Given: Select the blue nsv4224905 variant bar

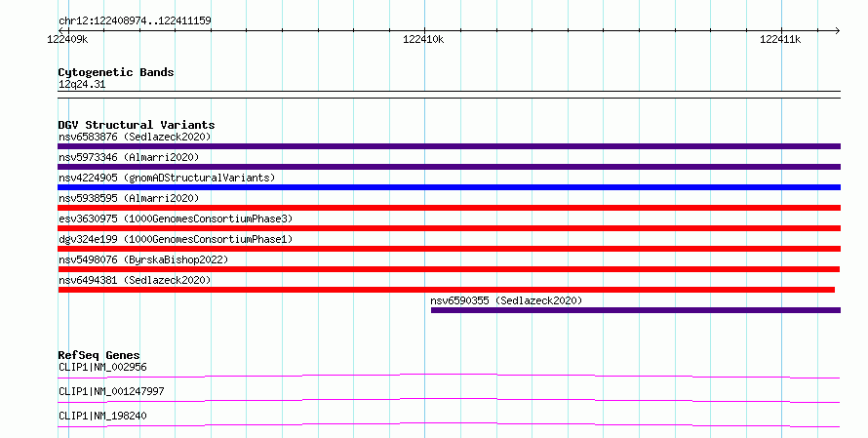Looking at the screenshot, I should point(449,187).
